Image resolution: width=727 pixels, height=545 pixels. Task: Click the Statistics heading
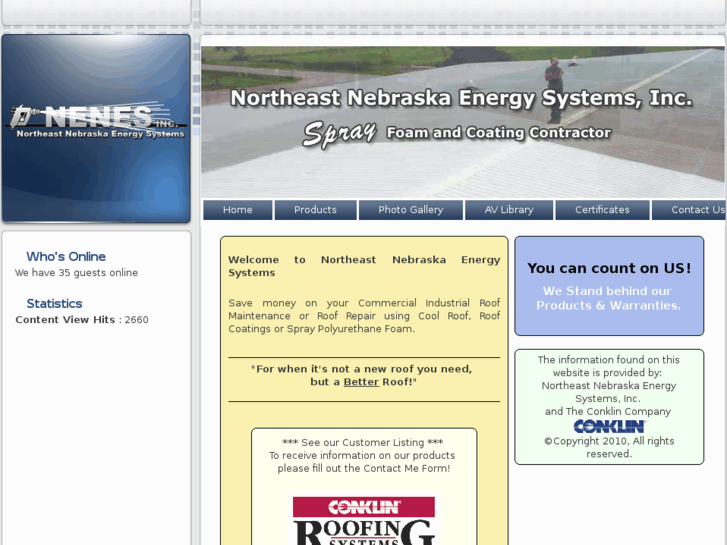pyautogui.click(x=54, y=303)
